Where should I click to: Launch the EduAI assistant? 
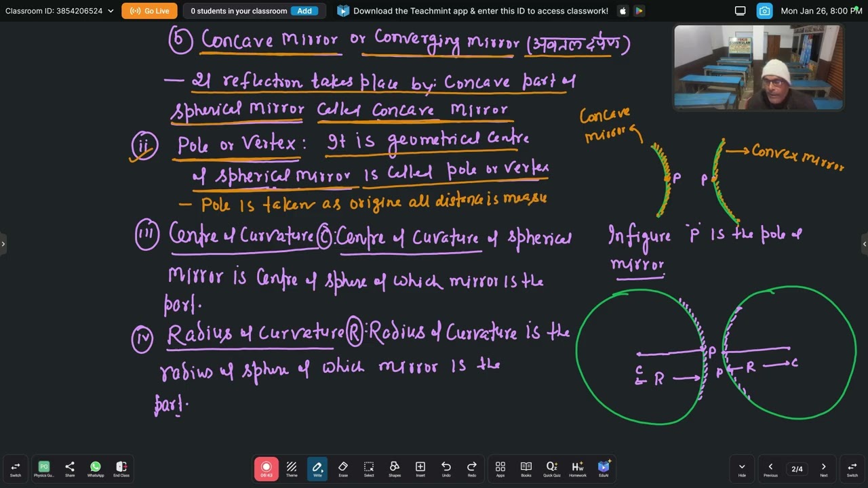[x=604, y=469]
